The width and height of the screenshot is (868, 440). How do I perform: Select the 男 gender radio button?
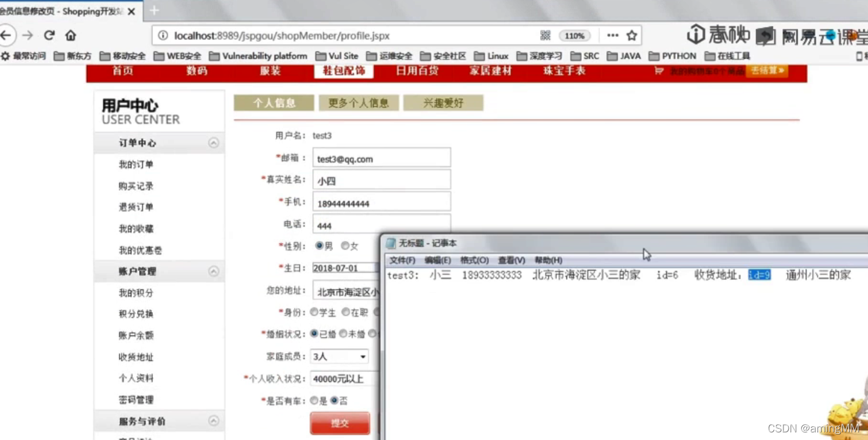click(x=319, y=245)
